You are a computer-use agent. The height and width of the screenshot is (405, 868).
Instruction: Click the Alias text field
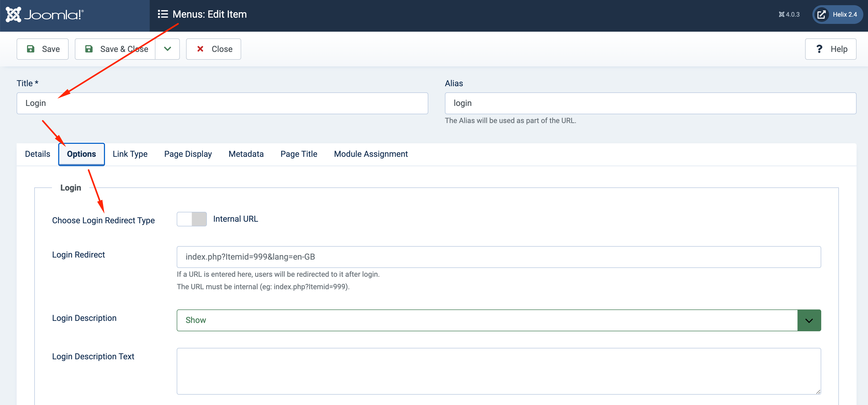click(x=650, y=103)
